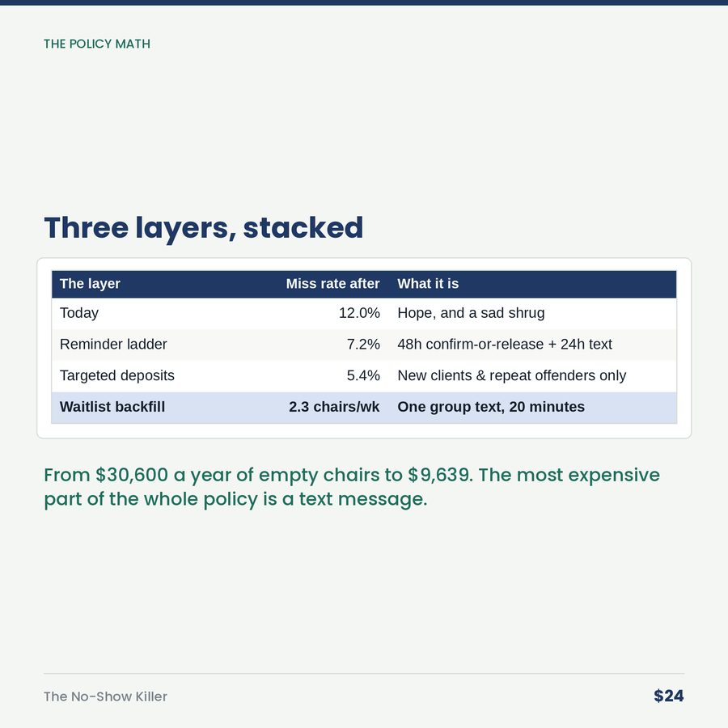
Task: Select 'Hope, and a sad shrug' cell
Action: pyautogui.click(x=471, y=313)
